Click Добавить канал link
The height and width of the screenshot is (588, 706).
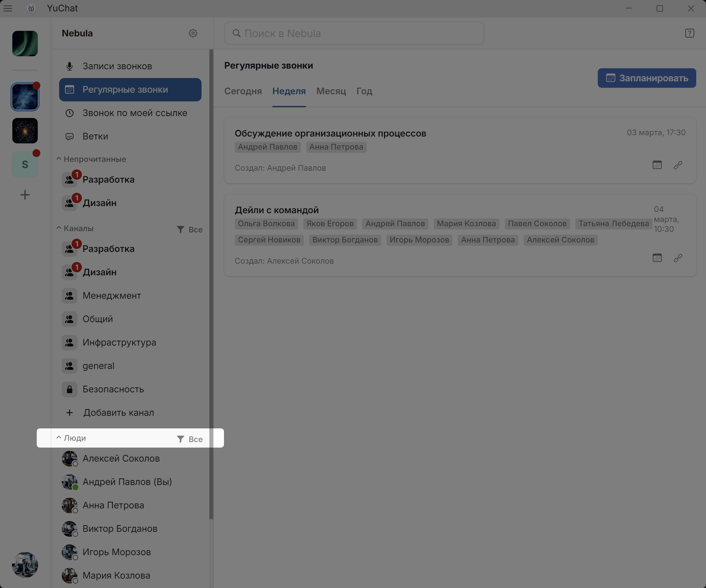[118, 412]
